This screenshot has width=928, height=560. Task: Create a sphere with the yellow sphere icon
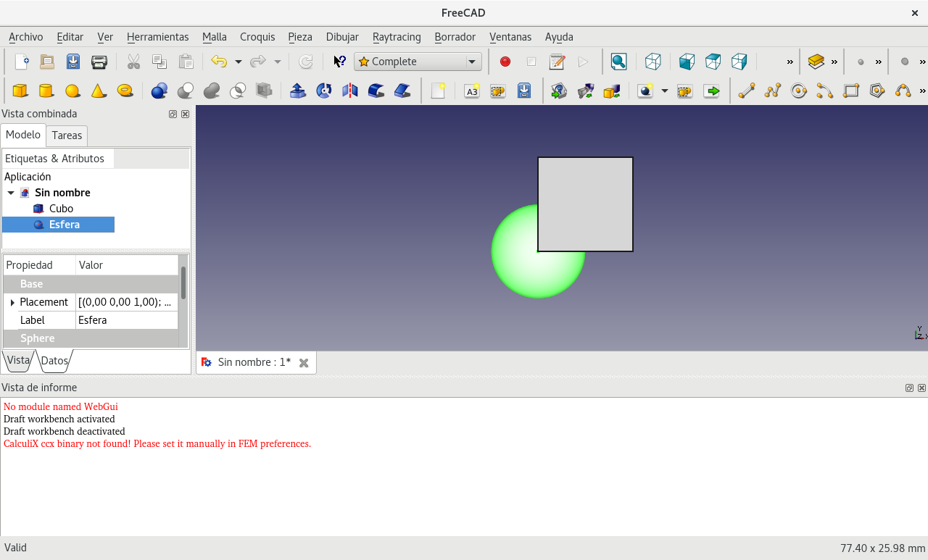72,91
